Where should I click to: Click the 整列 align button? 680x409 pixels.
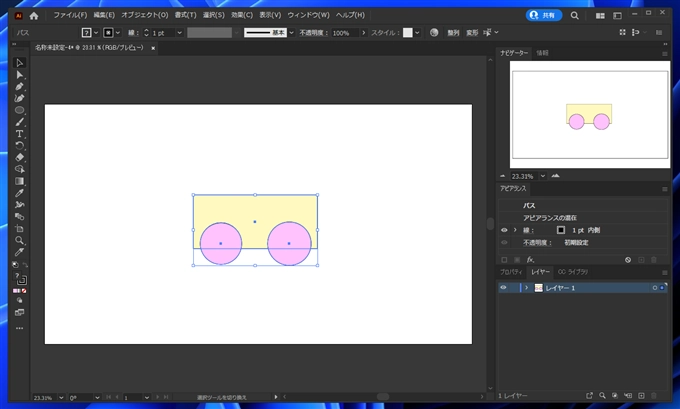[453, 33]
